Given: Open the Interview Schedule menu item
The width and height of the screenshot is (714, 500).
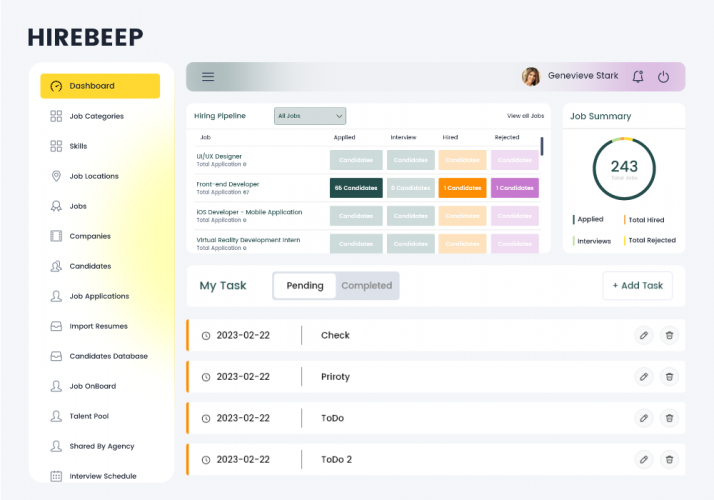Looking at the screenshot, I should (103, 476).
